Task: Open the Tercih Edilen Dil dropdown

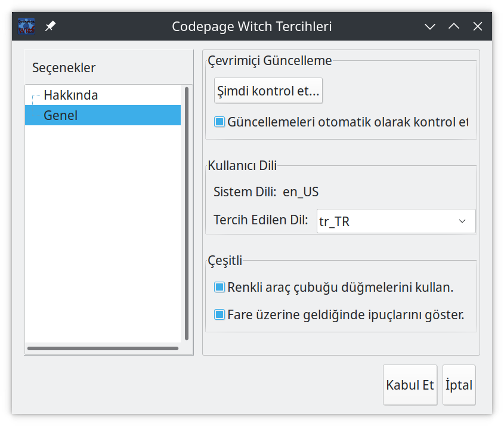Action: pyautogui.click(x=396, y=221)
